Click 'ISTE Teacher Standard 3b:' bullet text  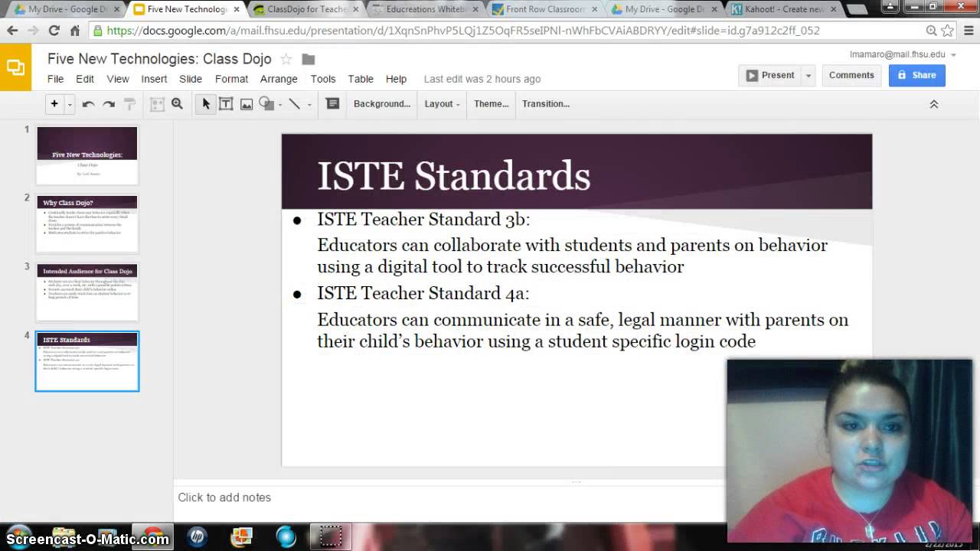pyautogui.click(x=423, y=220)
